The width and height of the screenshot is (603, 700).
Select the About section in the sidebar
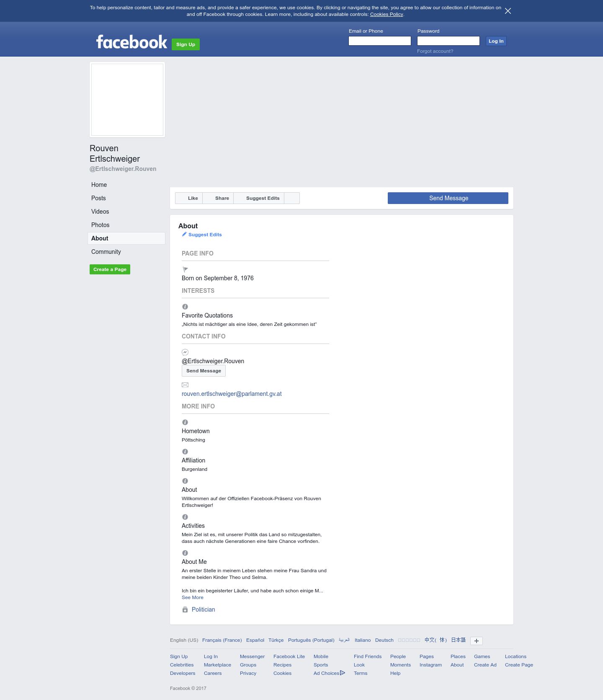[x=126, y=238]
